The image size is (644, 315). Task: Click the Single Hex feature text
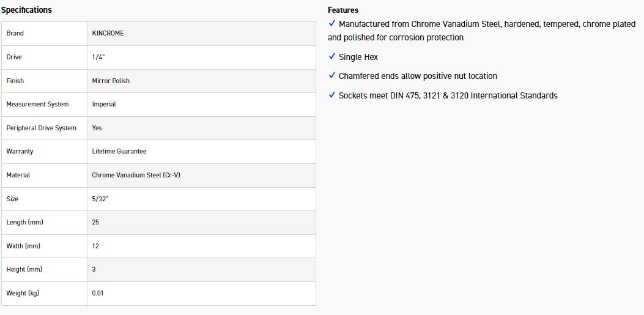pos(358,57)
